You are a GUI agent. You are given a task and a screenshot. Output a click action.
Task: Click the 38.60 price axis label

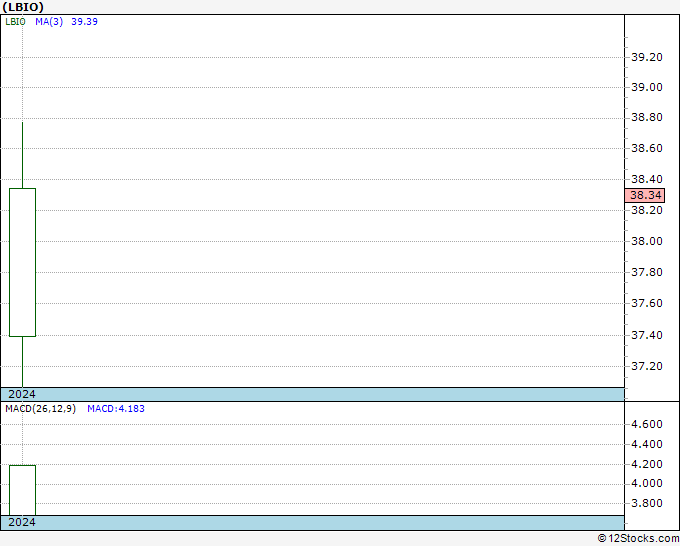click(647, 148)
